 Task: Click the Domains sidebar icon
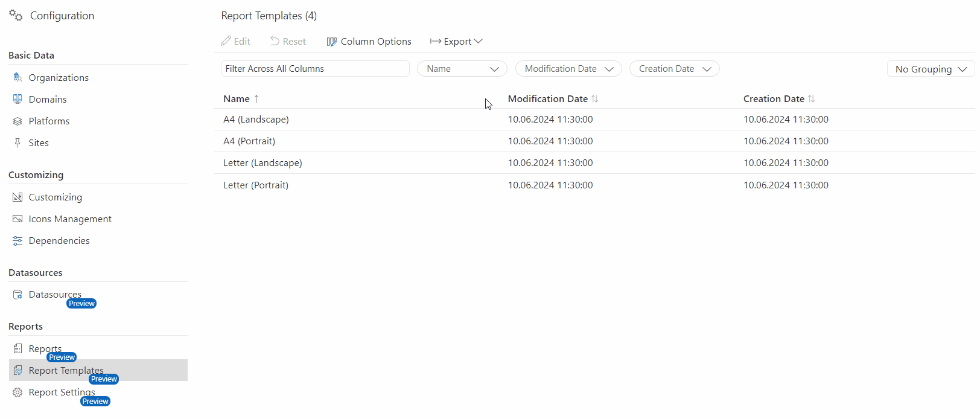tap(17, 99)
